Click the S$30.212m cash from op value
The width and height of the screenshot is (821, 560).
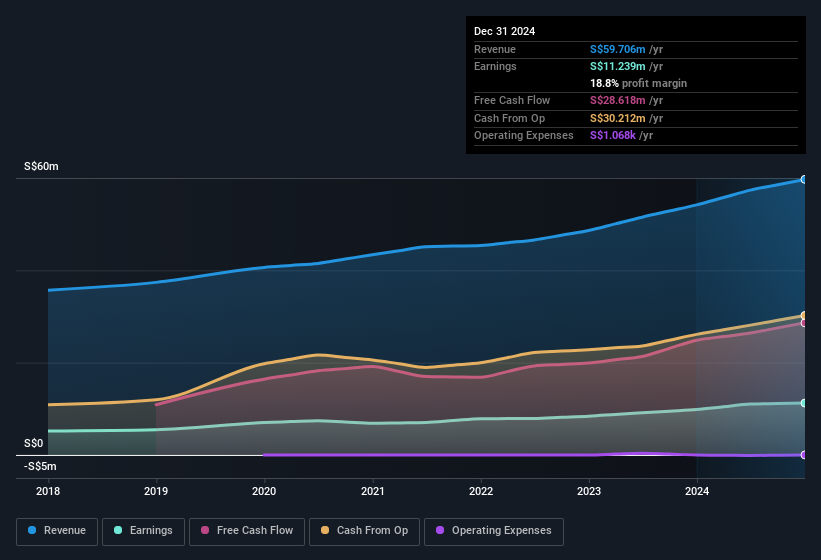(617, 118)
